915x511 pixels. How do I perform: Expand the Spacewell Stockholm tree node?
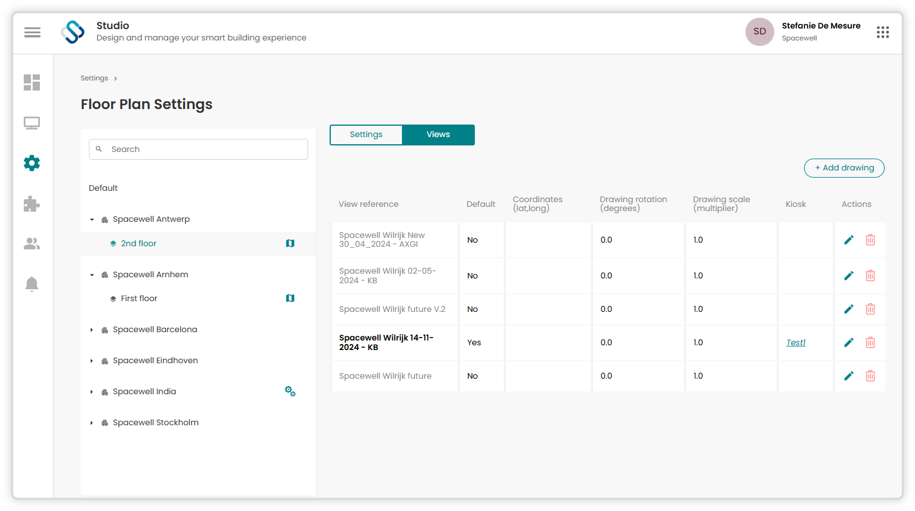(92, 423)
